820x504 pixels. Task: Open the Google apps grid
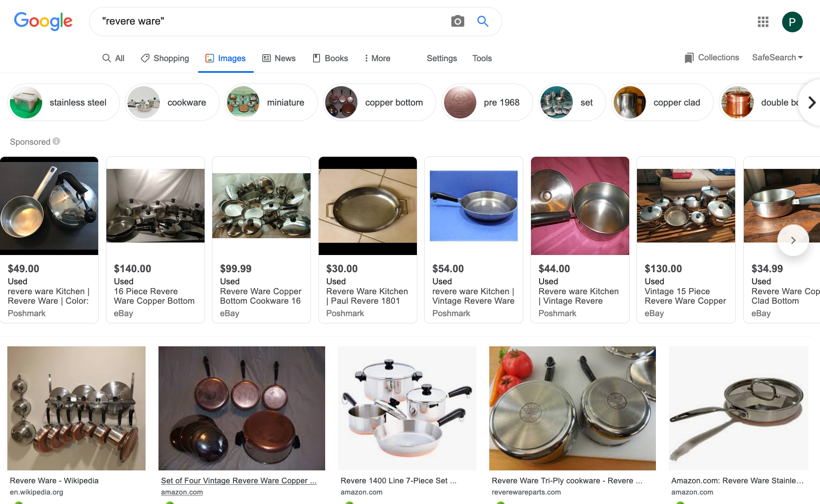coord(763,22)
